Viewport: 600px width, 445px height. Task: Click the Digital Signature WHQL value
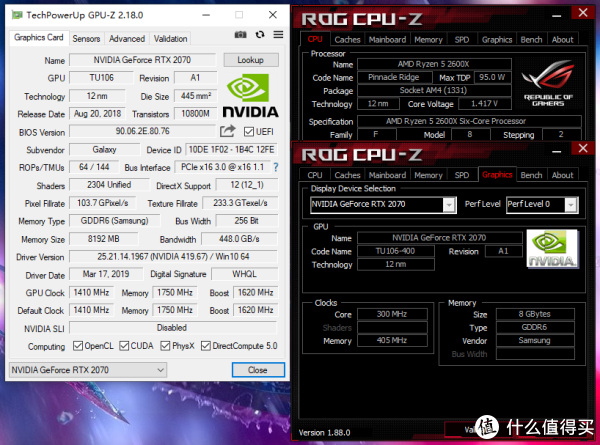coord(245,274)
